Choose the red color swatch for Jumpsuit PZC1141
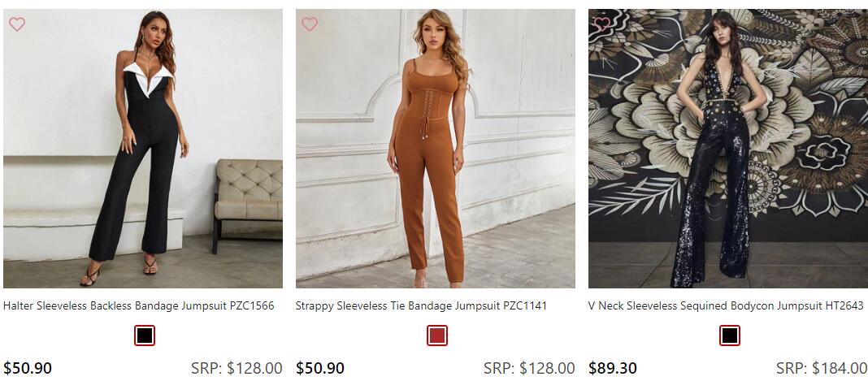The width and height of the screenshot is (868, 381). [437, 336]
